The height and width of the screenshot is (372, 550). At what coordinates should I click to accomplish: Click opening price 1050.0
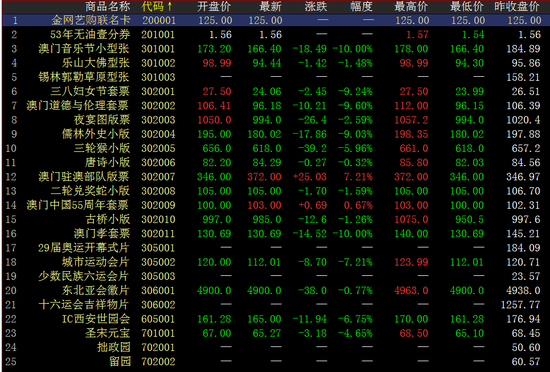(x=214, y=120)
